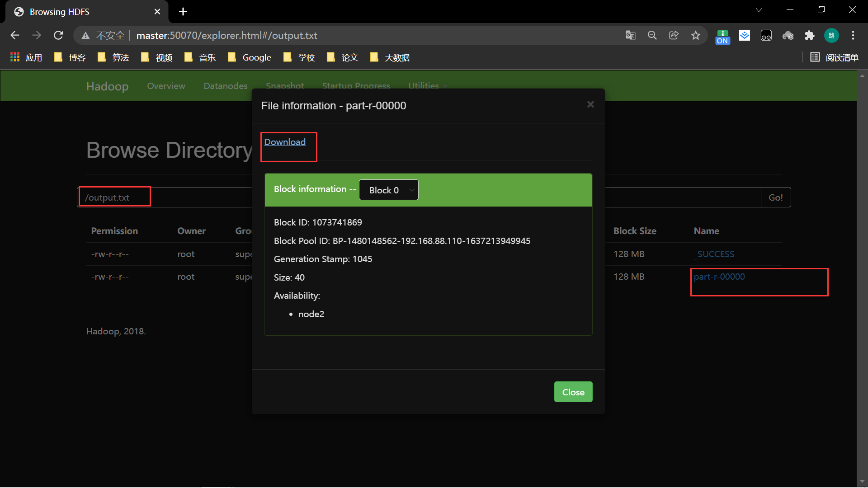Click the Go! button

pos(775,197)
